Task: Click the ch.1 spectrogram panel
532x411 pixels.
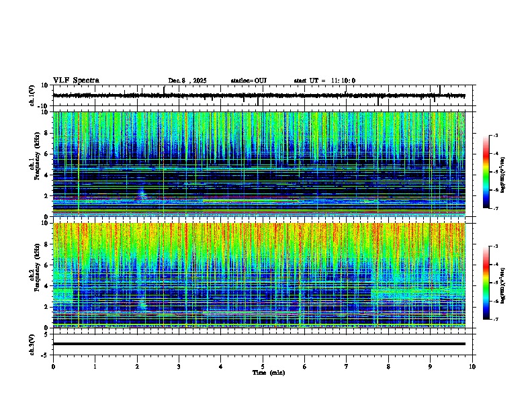Action: coord(259,164)
